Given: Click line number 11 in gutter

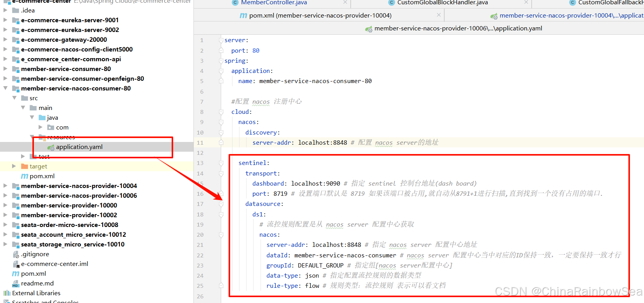Looking at the screenshot, I should (200, 143).
